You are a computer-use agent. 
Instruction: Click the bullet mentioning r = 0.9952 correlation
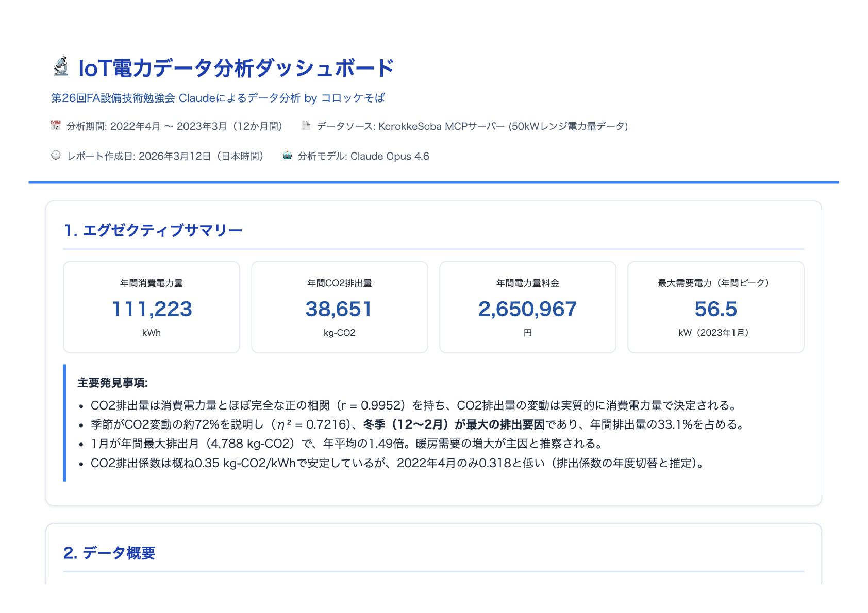(413, 405)
